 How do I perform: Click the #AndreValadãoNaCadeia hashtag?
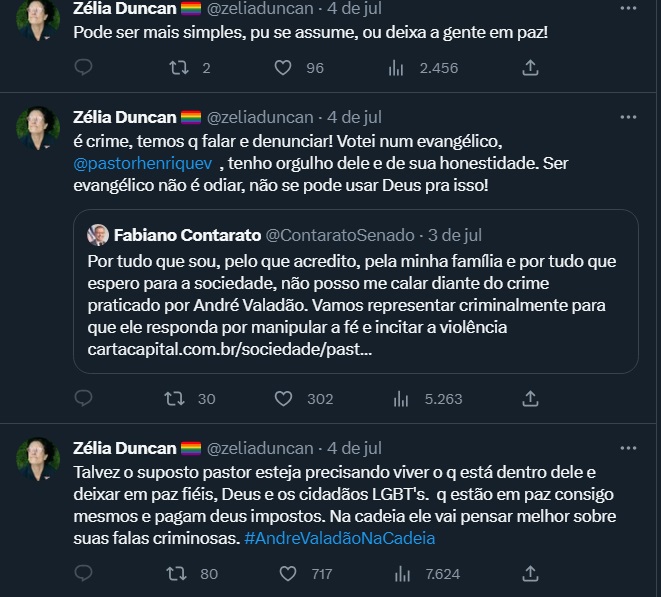(340, 538)
